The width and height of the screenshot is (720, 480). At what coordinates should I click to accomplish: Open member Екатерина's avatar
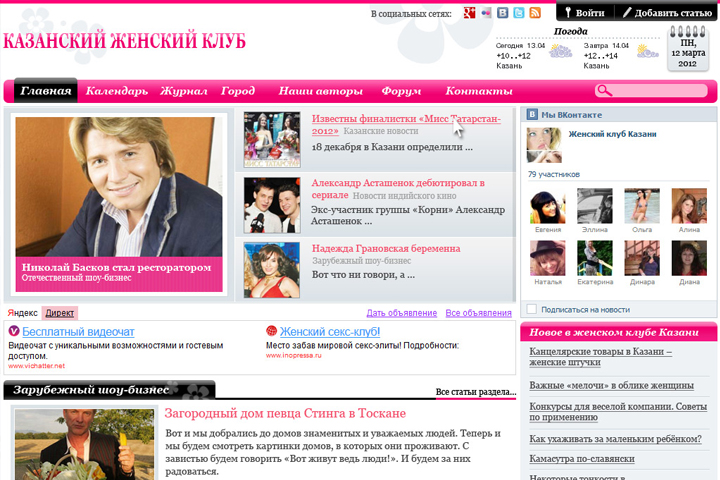(x=595, y=258)
